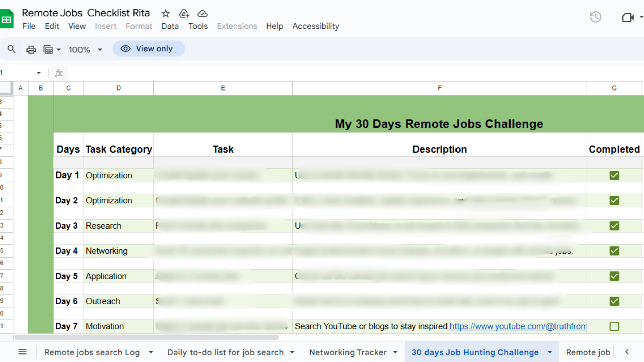Viewport: 644px width, 362px height.
Task: Click the video camera meeting icon
Action: point(627,17)
